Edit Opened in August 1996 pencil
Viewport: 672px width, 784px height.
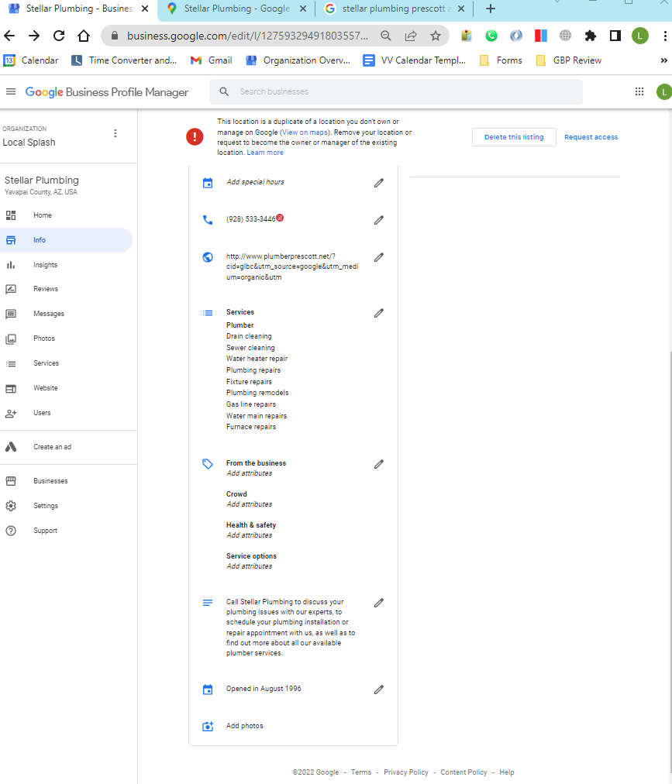[379, 689]
